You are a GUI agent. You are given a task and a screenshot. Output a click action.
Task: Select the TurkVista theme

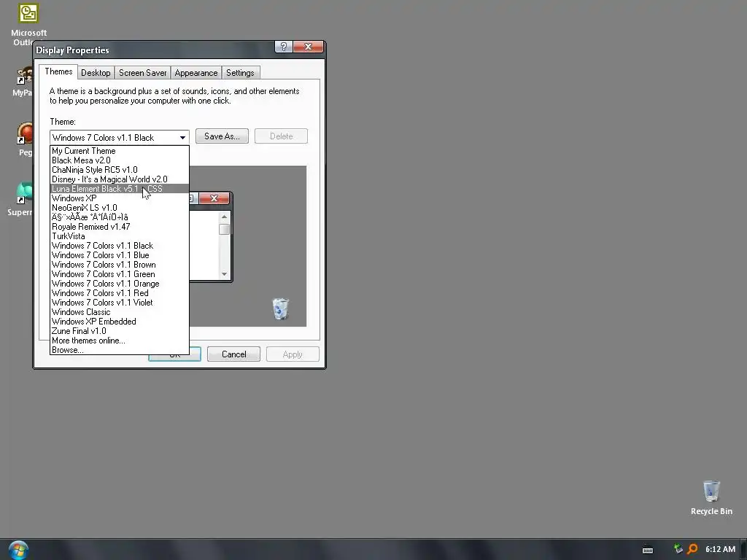[120, 236]
